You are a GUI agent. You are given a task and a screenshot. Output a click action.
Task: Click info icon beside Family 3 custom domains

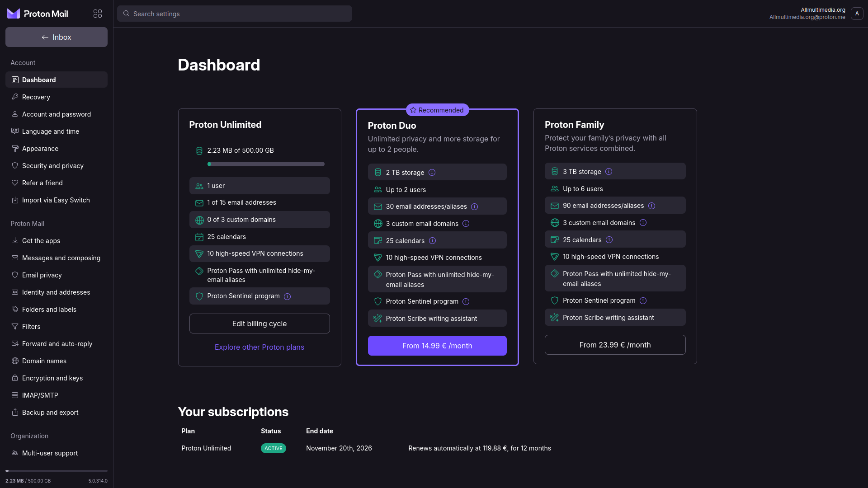pyautogui.click(x=643, y=223)
